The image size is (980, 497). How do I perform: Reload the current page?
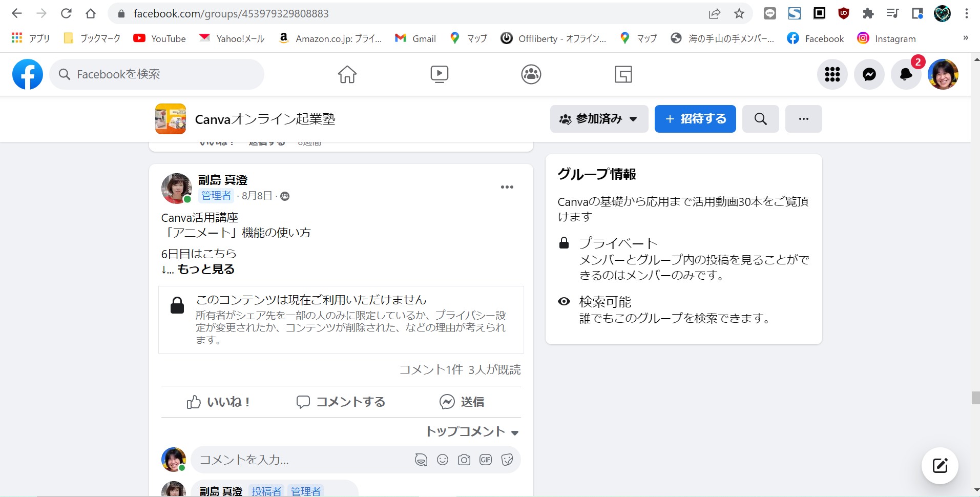(x=66, y=13)
